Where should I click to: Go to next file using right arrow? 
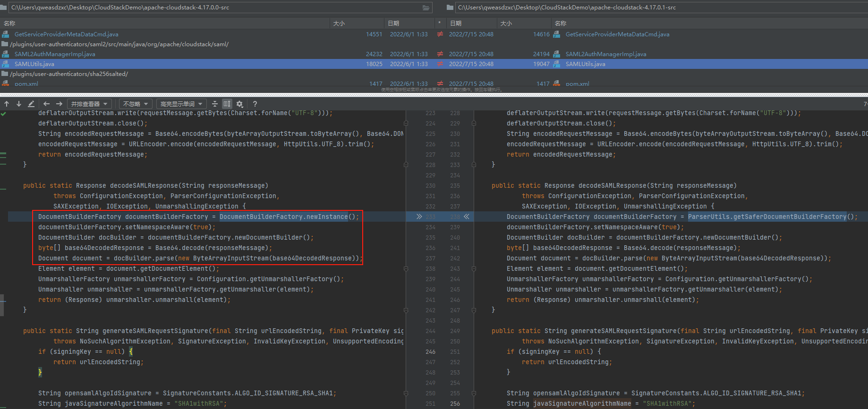(59, 104)
